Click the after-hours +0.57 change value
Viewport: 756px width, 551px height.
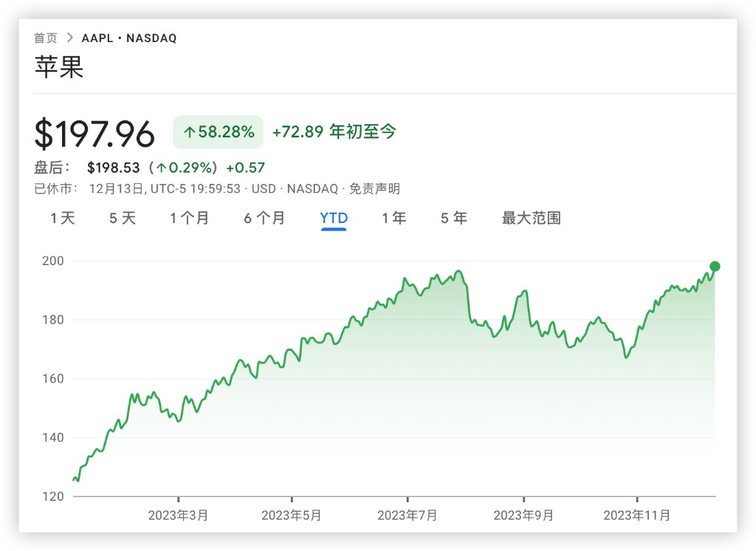(x=245, y=168)
